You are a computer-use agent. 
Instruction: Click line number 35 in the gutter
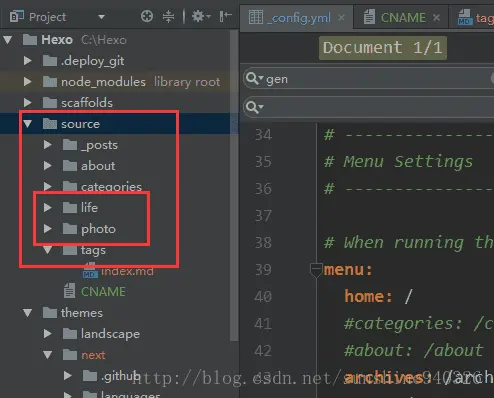263,162
